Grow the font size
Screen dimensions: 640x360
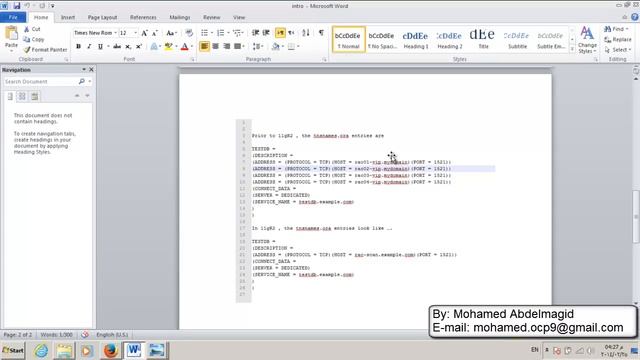coord(144,33)
